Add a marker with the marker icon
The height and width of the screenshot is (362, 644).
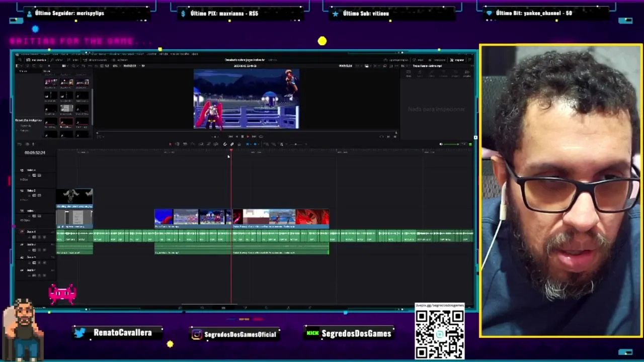tap(255, 144)
